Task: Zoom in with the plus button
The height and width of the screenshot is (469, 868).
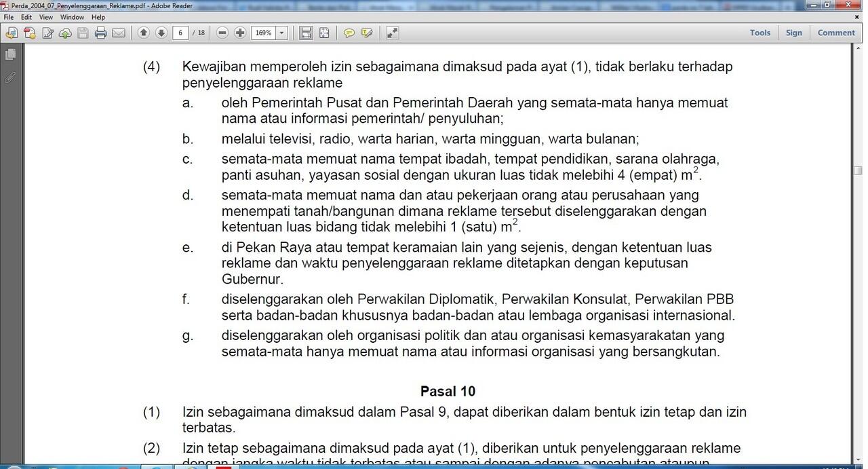Action: [240, 33]
